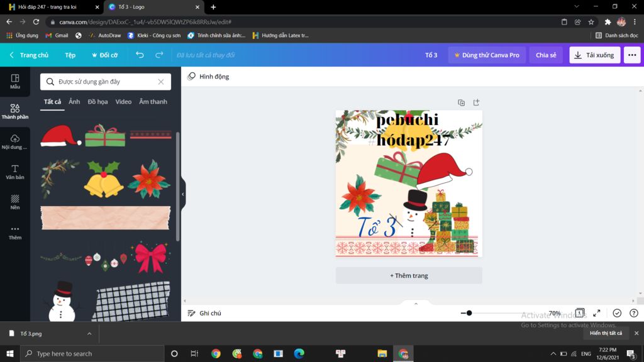Switch to the Tất cả tab
The image size is (644, 362).
pyautogui.click(x=52, y=102)
